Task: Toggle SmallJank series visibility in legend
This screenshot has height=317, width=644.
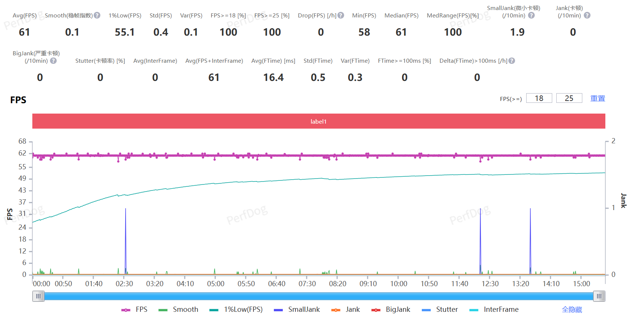Action: 297,310
